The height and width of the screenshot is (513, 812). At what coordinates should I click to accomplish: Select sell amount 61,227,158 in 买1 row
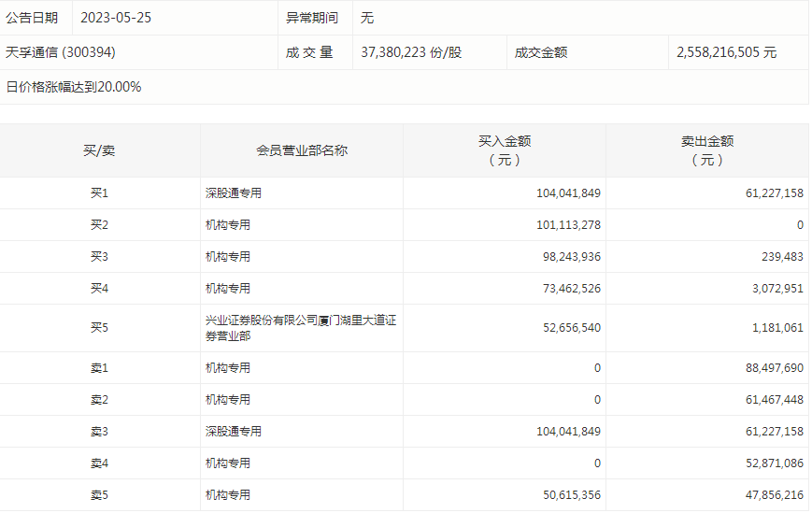pyautogui.click(x=775, y=193)
